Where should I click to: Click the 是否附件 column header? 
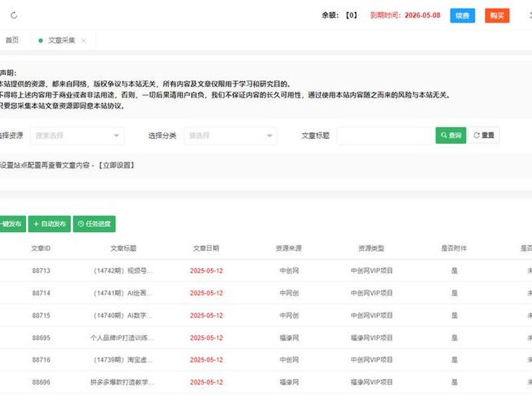(454, 248)
